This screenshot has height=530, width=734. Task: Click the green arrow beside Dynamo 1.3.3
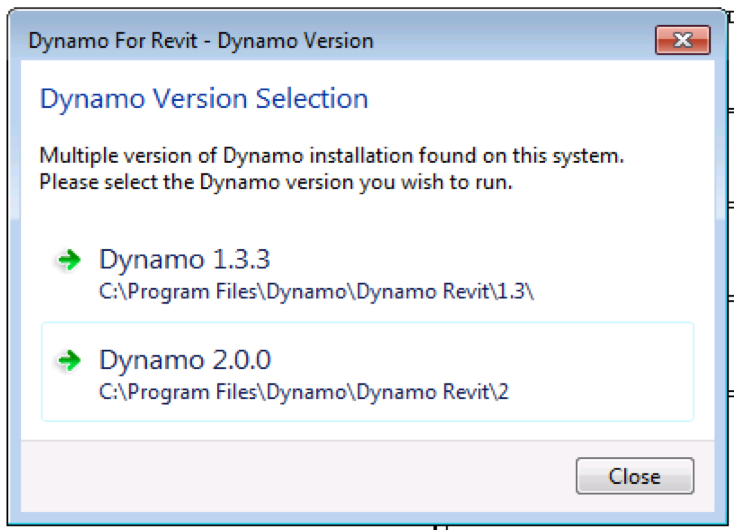click(68, 261)
